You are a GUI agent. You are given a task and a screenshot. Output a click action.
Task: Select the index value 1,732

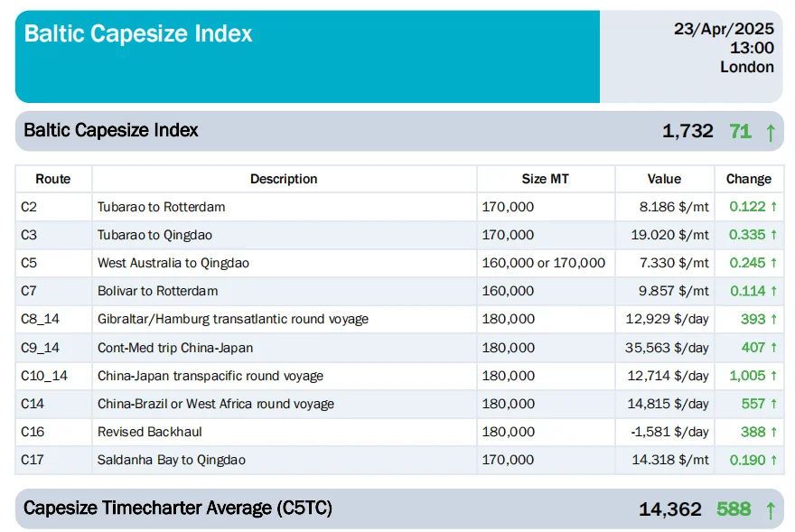(x=687, y=131)
